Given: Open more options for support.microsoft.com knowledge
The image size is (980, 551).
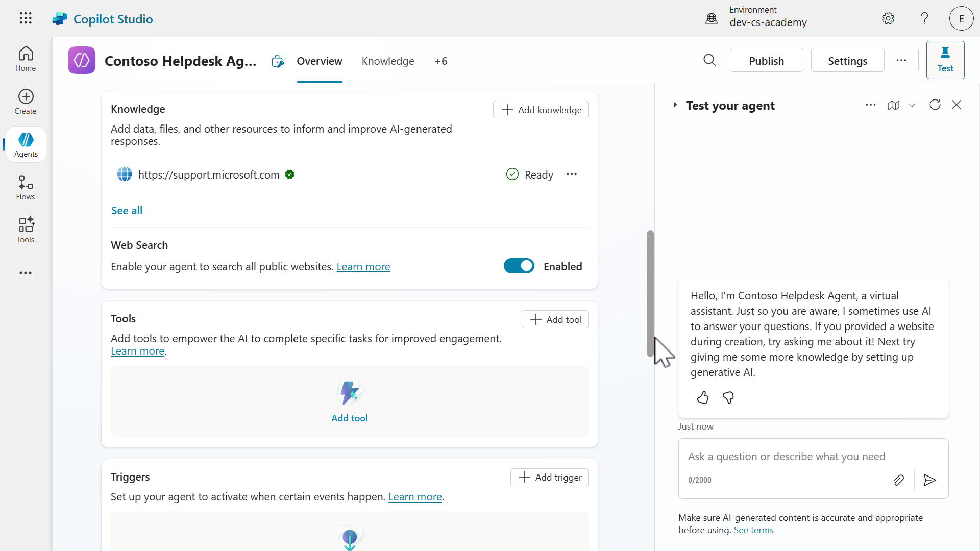Looking at the screenshot, I should [x=571, y=174].
